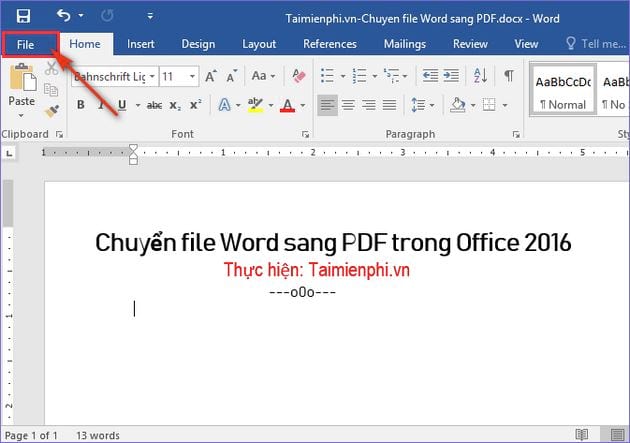Open the Font dialog launcher
The image size is (630, 443).
point(305,135)
